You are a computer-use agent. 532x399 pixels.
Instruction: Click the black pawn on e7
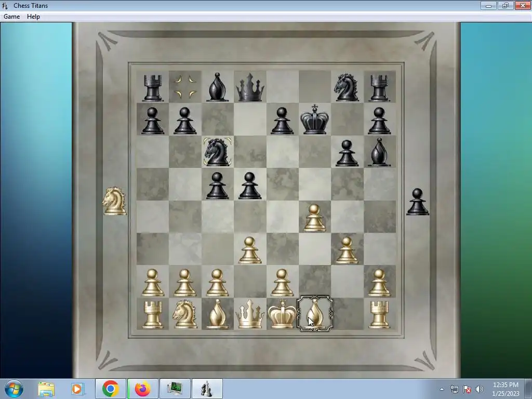coord(282,121)
